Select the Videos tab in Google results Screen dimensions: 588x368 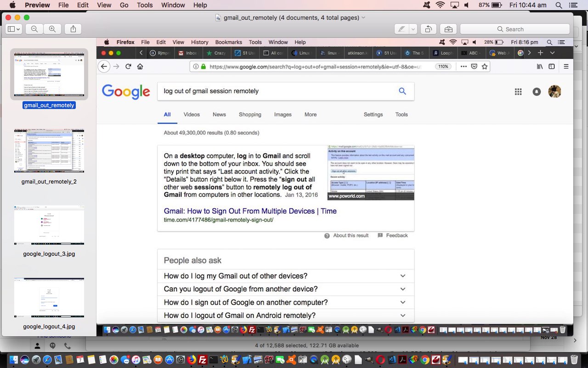[x=192, y=115]
